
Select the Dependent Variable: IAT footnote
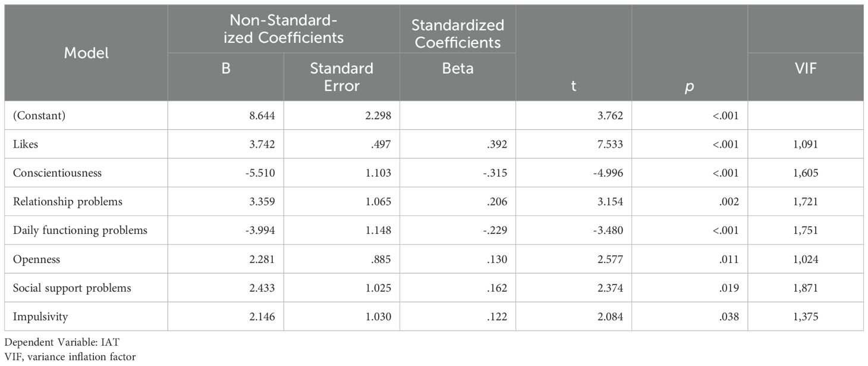tap(54, 345)
